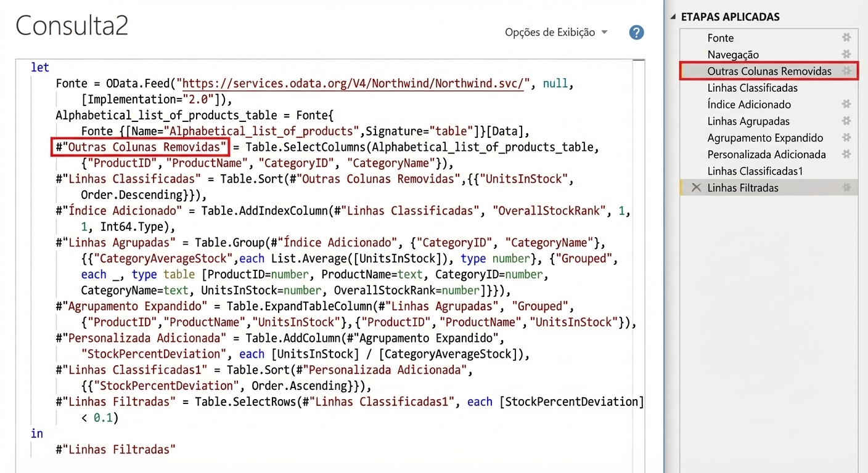Open gear icon for Agrupamento Expandido step
This screenshot has height=473, width=868.
[x=846, y=138]
